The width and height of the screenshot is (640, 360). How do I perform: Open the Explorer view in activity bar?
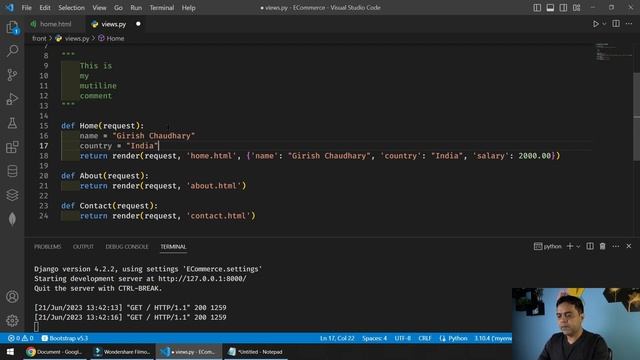(12, 27)
